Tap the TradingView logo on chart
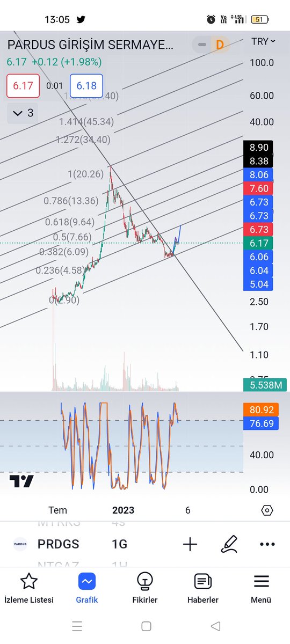290x644 pixels. [21, 481]
